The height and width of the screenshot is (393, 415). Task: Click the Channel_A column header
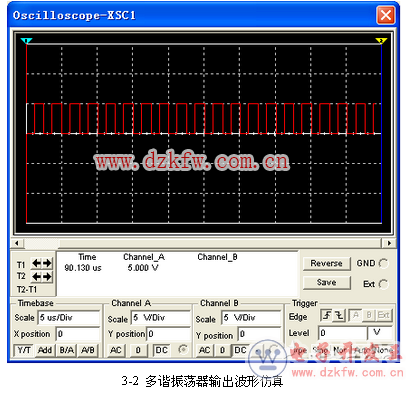point(144,257)
